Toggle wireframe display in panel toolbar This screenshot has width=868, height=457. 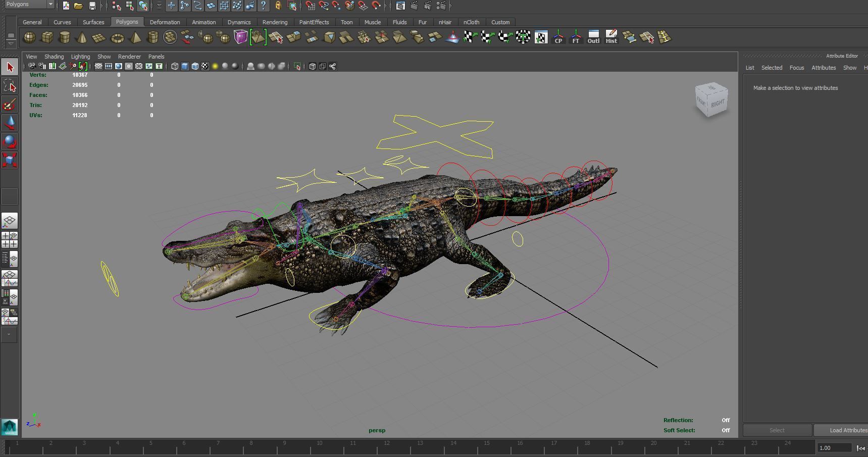pos(175,66)
